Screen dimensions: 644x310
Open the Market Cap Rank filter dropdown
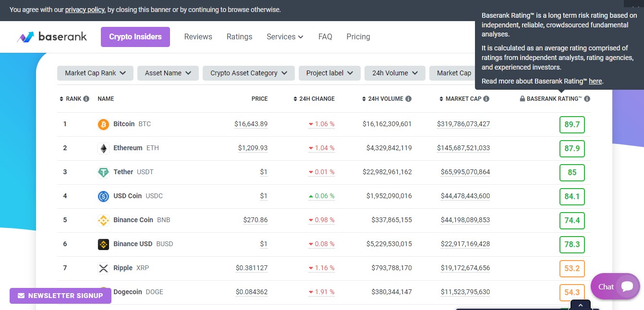pyautogui.click(x=96, y=73)
